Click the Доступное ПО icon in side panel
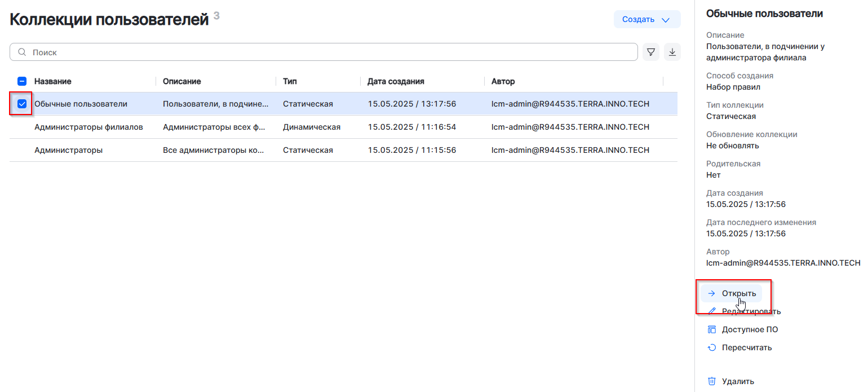 pos(712,329)
